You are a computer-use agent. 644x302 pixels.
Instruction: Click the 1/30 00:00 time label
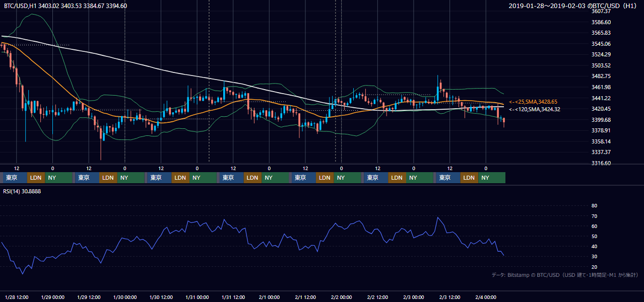tap(125, 297)
